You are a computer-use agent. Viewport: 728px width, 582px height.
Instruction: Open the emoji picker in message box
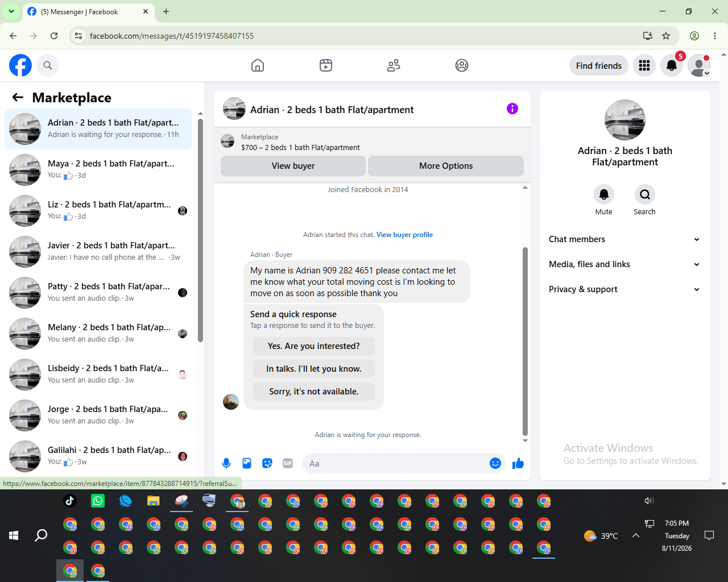coord(495,463)
